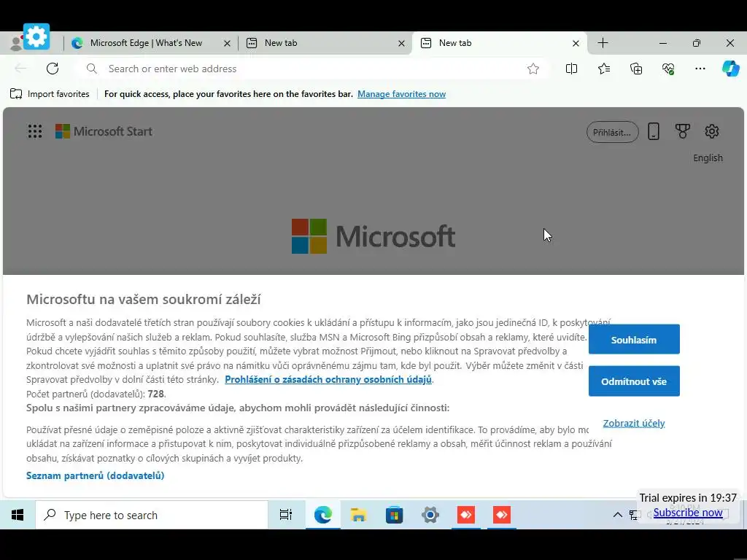Viewport: 747px width, 560px height.
Task: Click Import favorites label
Action: tap(58, 94)
